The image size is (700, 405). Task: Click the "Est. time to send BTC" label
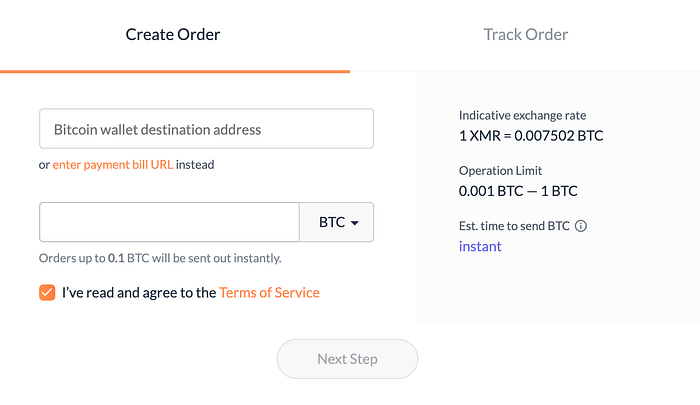[514, 226]
